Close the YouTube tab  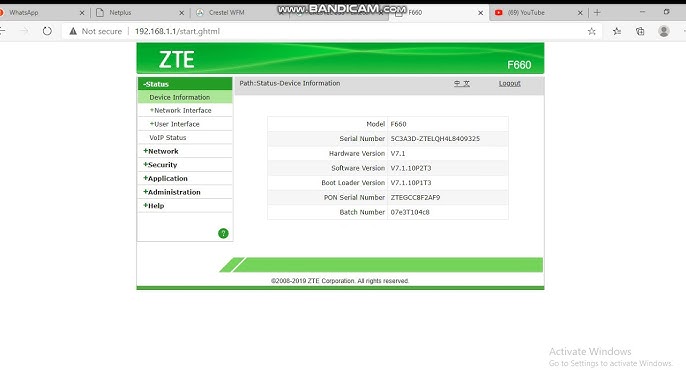tap(580, 13)
